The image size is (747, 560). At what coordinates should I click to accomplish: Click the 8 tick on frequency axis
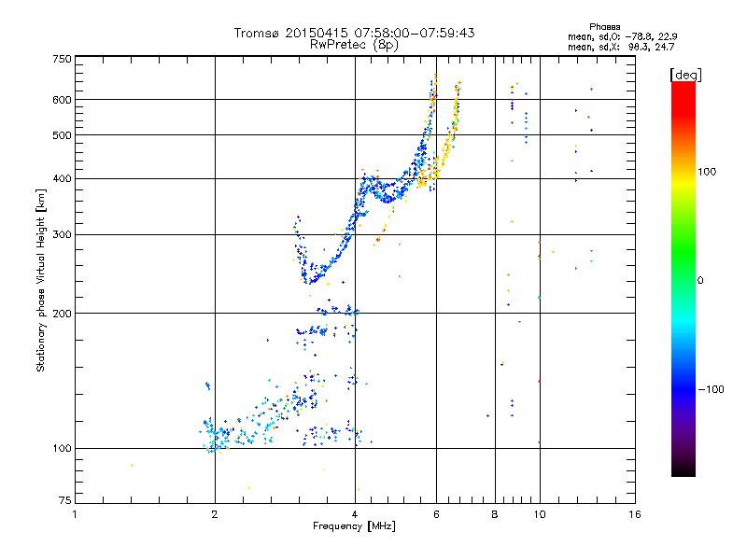pyautogui.click(x=495, y=514)
